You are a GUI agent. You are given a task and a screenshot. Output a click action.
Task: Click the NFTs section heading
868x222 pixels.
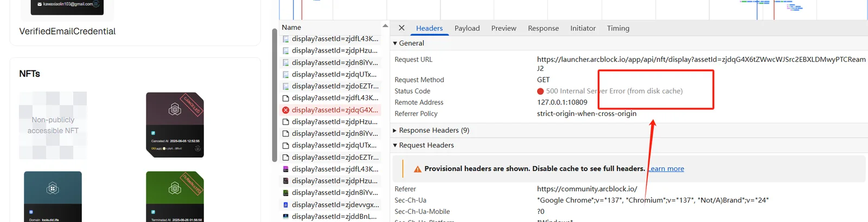click(29, 74)
